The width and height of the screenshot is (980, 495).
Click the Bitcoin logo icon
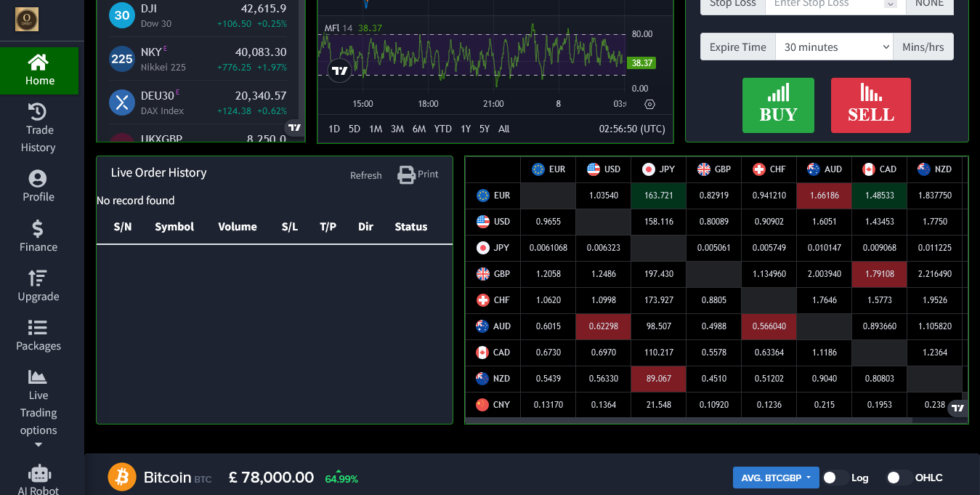pyautogui.click(x=122, y=478)
